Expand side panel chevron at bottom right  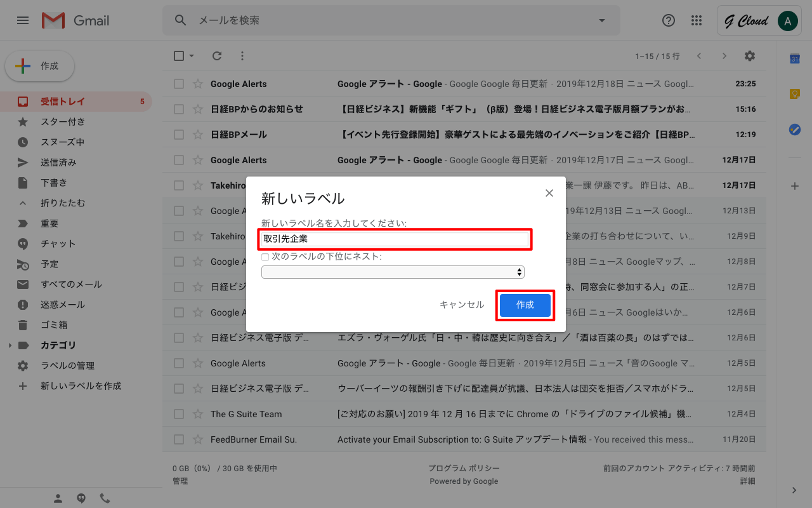pos(794,490)
